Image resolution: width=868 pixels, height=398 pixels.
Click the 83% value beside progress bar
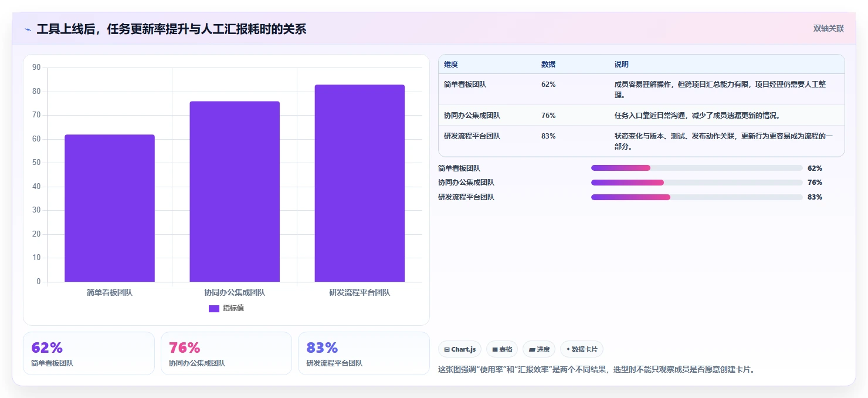tap(815, 197)
